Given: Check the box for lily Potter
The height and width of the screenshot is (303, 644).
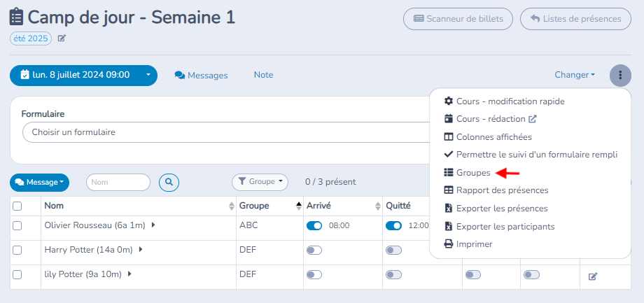Looking at the screenshot, I should (x=17, y=275).
